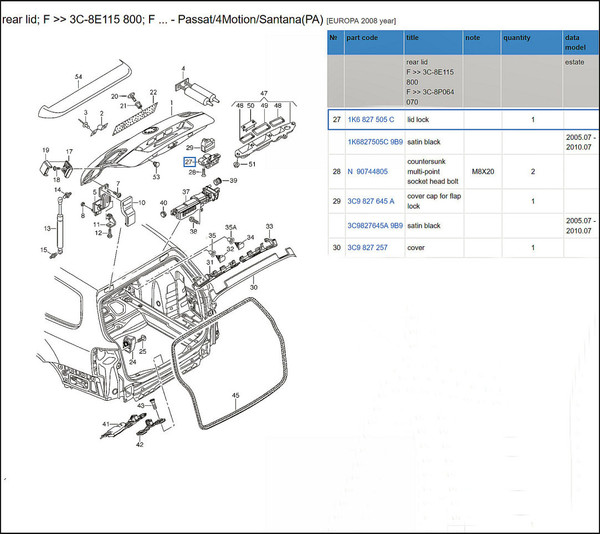
Task: Select callout 37 on the lock mechanism
Action: point(185,191)
